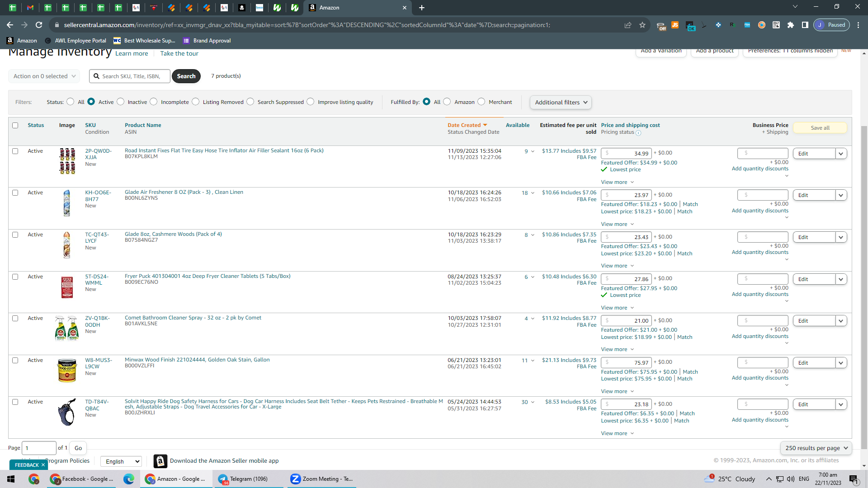This screenshot has width=868, height=488.
Task: Open the Chrome side panel icon
Action: pyautogui.click(x=805, y=25)
